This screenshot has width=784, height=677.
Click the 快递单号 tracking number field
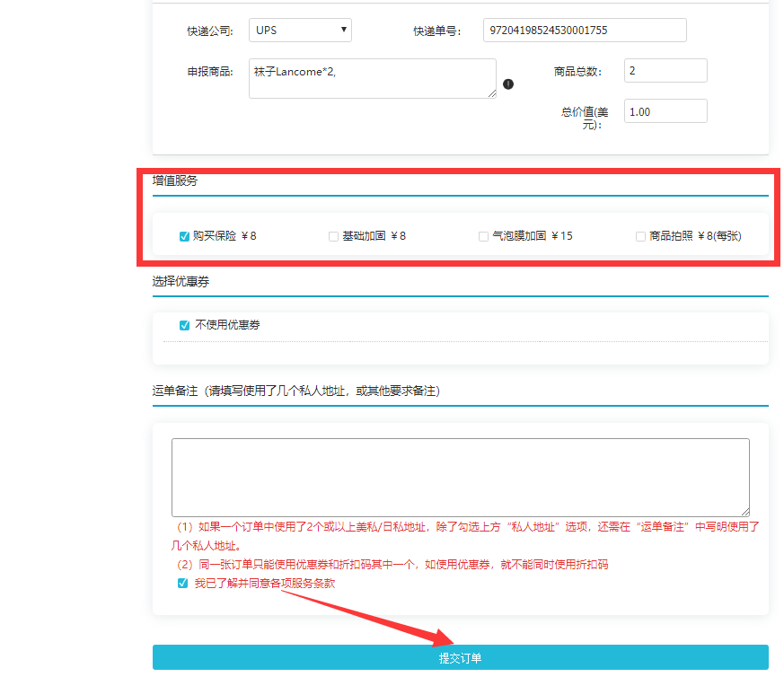pos(584,31)
